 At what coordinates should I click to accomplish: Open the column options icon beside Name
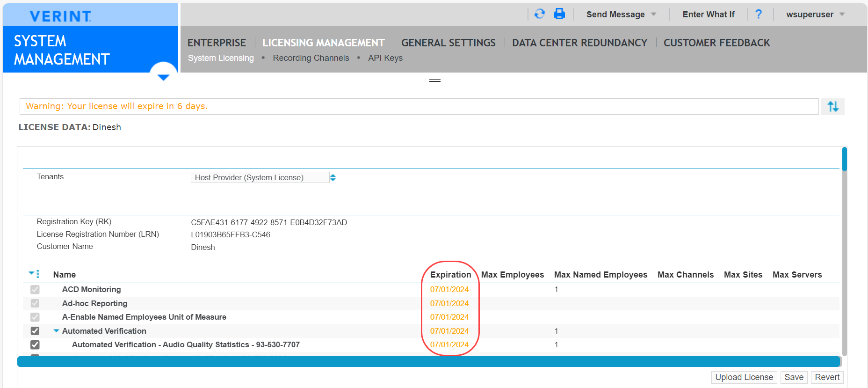pos(34,274)
